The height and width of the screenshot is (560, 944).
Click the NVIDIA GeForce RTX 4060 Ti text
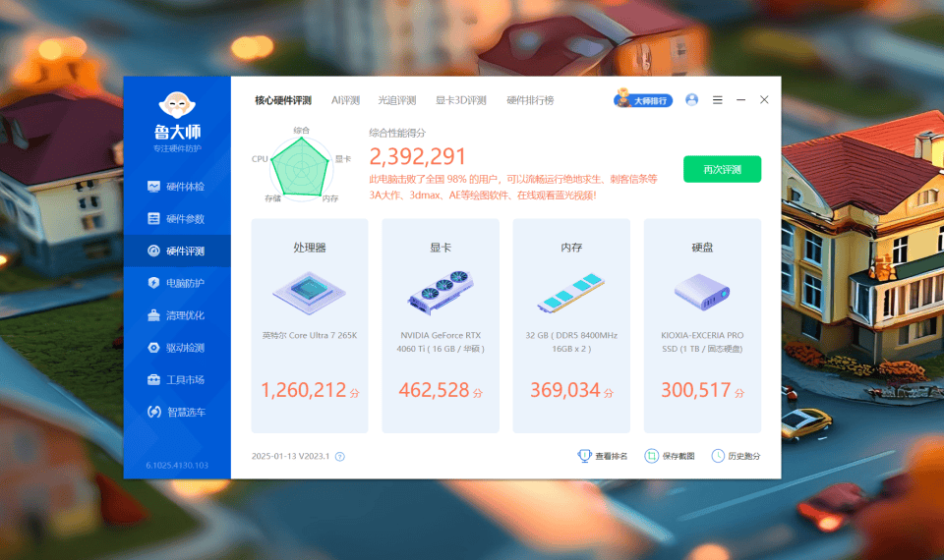pyautogui.click(x=441, y=342)
